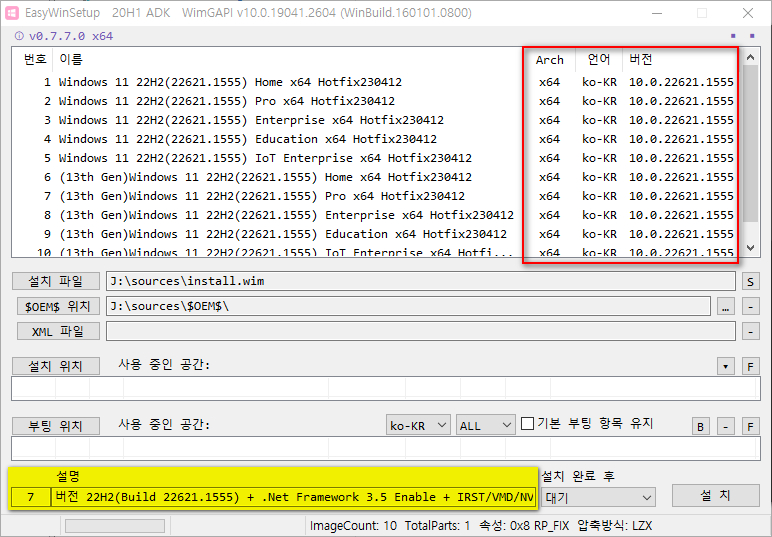Select row 7 (13th Gen) Pro x64
Screen dimensions: 772x537
[377, 196]
